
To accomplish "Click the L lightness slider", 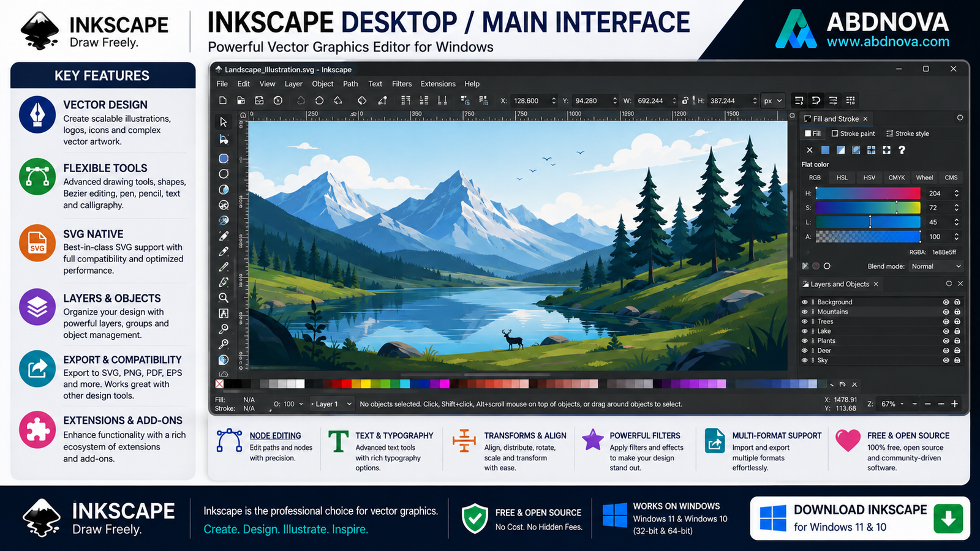I will 868,222.
